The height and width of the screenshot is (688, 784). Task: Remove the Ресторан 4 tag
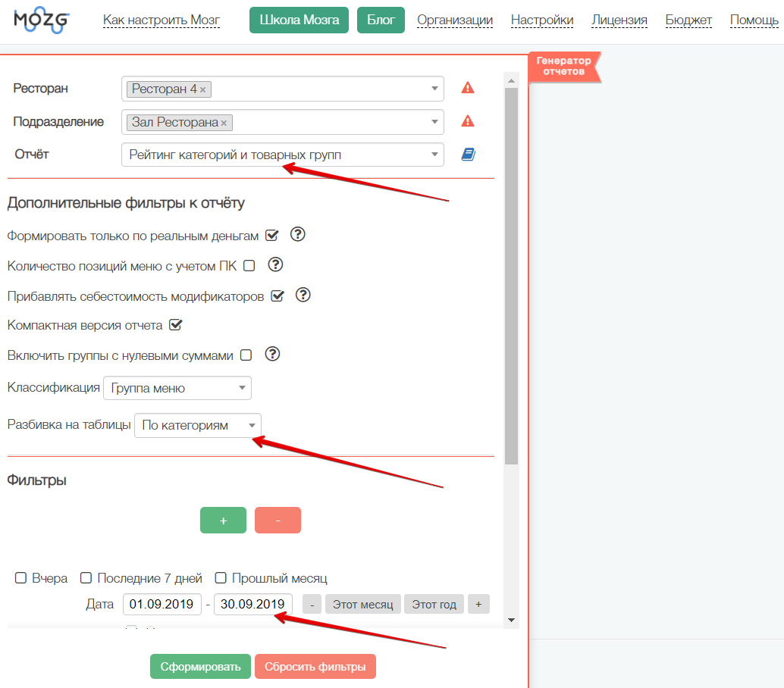point(203,89)
